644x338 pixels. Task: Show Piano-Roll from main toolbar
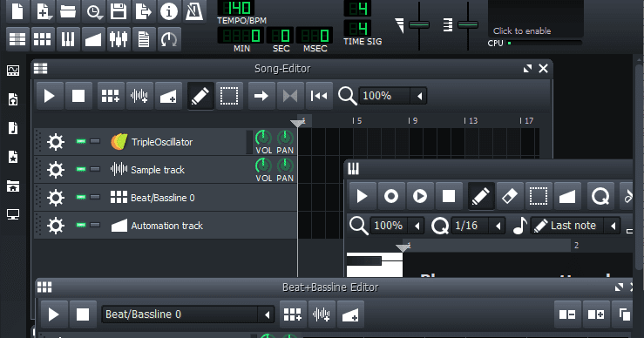[x=68, y=39]
